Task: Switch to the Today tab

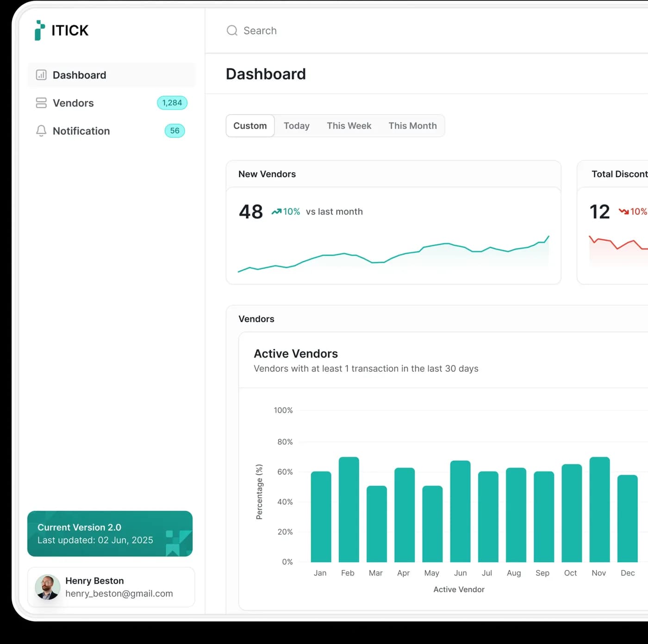Action: pos(296,126)
